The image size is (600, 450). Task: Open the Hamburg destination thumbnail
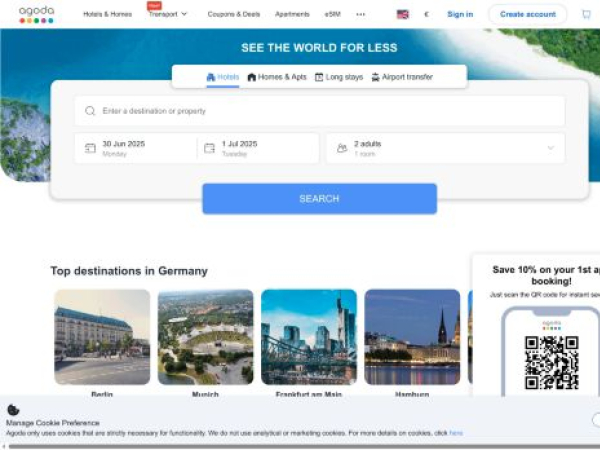click(412, 337)
